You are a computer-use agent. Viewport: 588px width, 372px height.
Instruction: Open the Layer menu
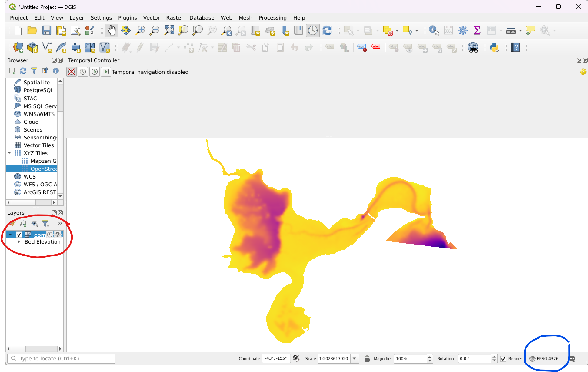(x=77, y=18)
